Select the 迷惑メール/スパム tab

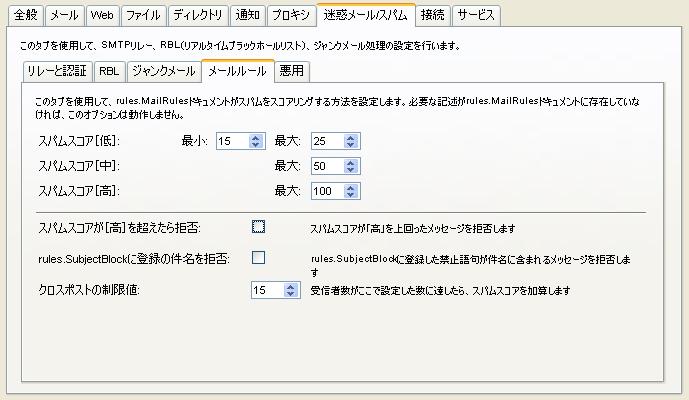coord(366,15)
